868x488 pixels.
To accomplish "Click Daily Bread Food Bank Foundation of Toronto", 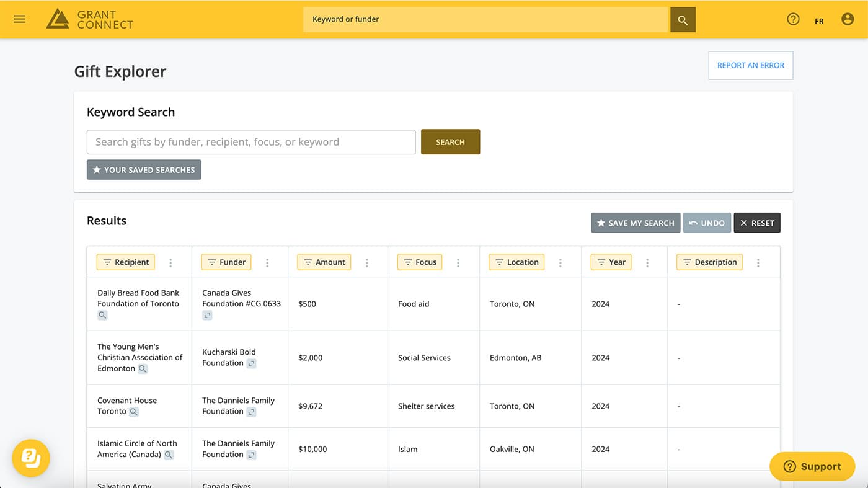I will click(x=138, y=298).
